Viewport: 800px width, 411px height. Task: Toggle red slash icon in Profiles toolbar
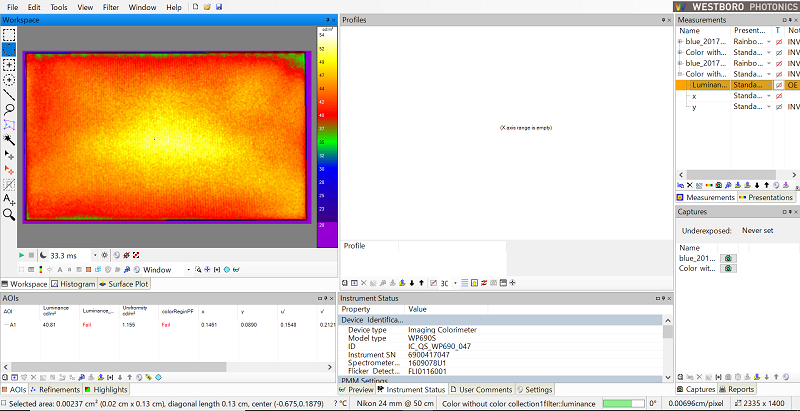click(433, 283)
